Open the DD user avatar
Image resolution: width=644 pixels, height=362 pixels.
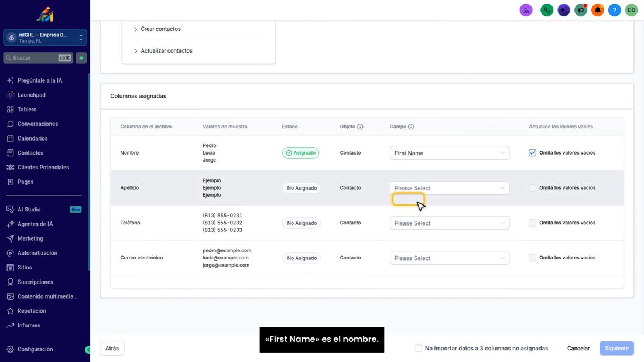point(631,11)
